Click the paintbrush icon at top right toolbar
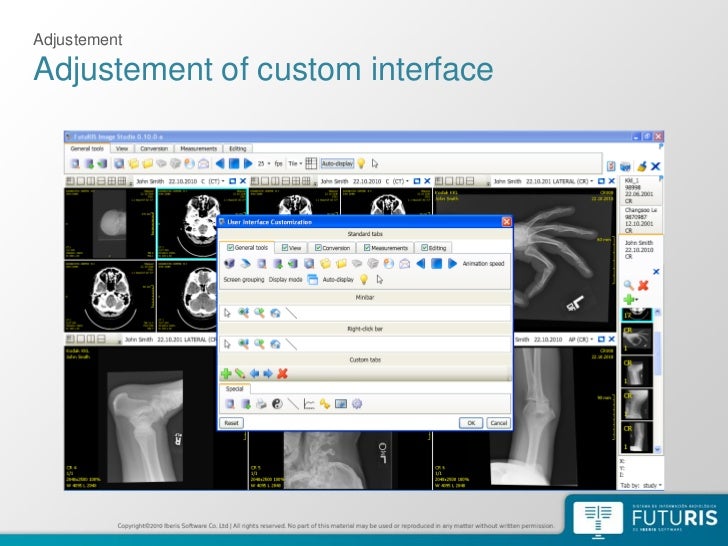728x546 pixels. tap(642, 166)
